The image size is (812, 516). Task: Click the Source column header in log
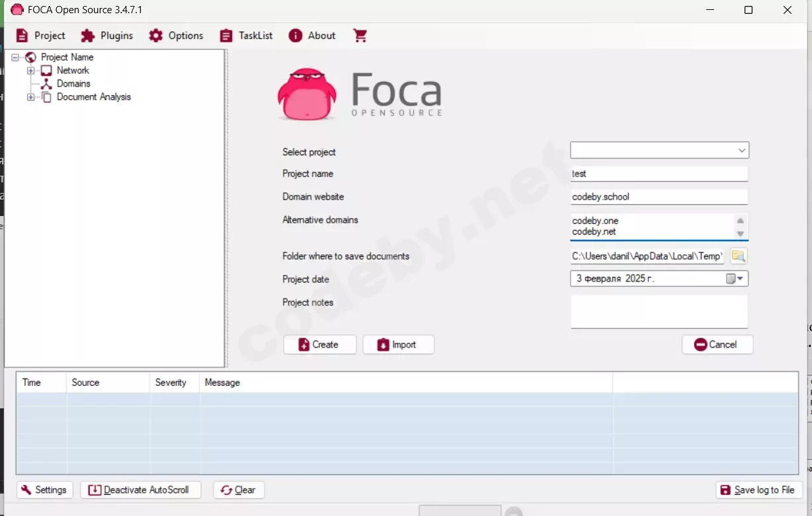108,383
